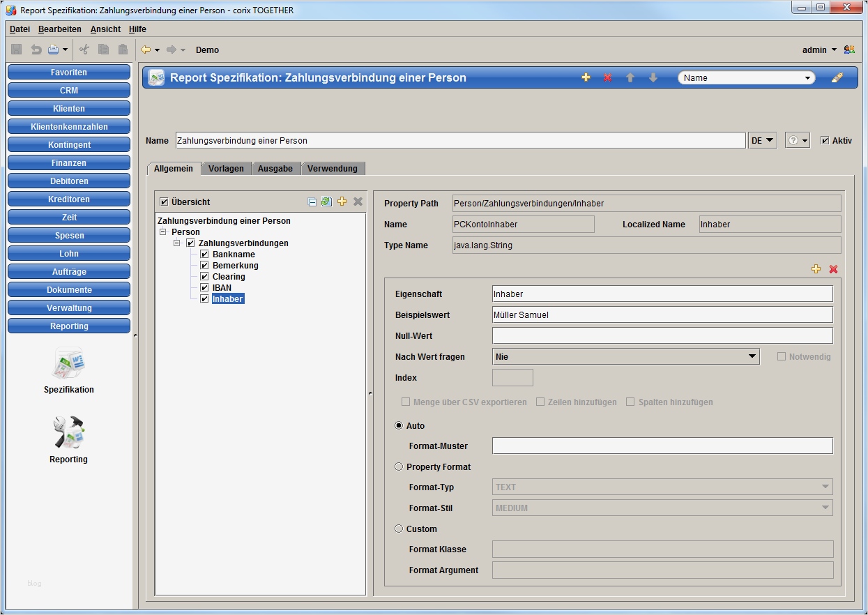
Task: Click the red X above Eigenschaft form
Action: (x=833, y=269)
